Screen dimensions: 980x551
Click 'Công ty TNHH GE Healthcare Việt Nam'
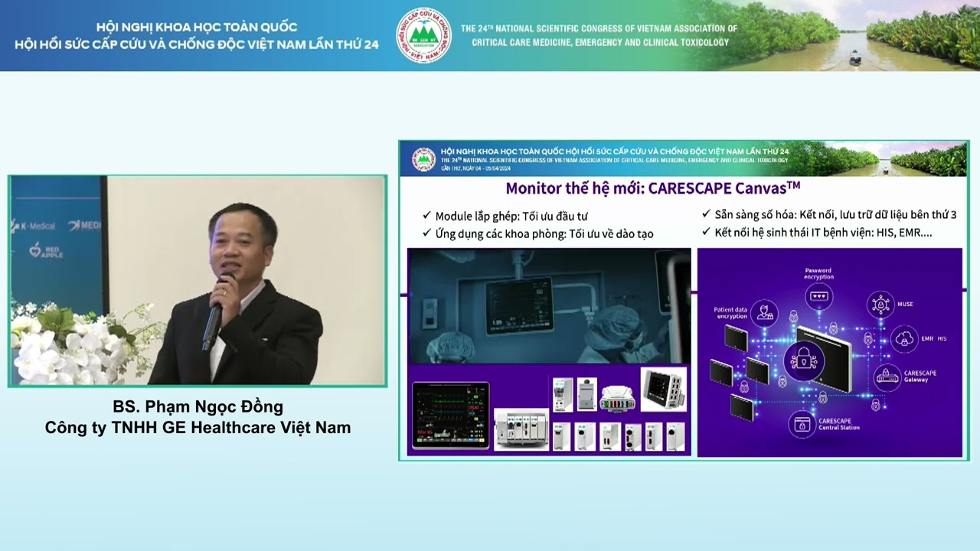pyautogui.click(x=198, y=428)
